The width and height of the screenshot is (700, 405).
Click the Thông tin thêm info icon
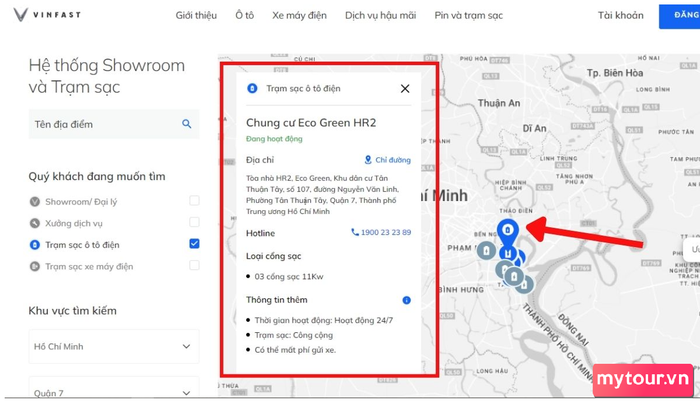(406, 300)
